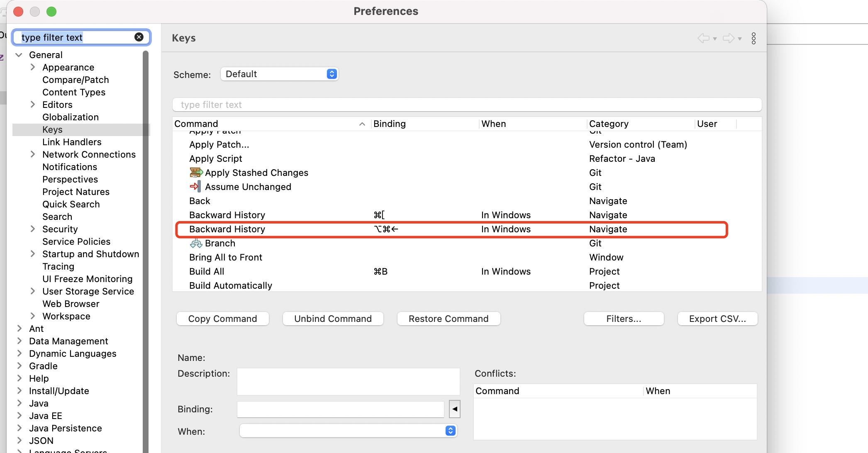Viewport: 868px width, 453px height.
Task: Clear the preferences tree filter text
Action: point(139,37)
